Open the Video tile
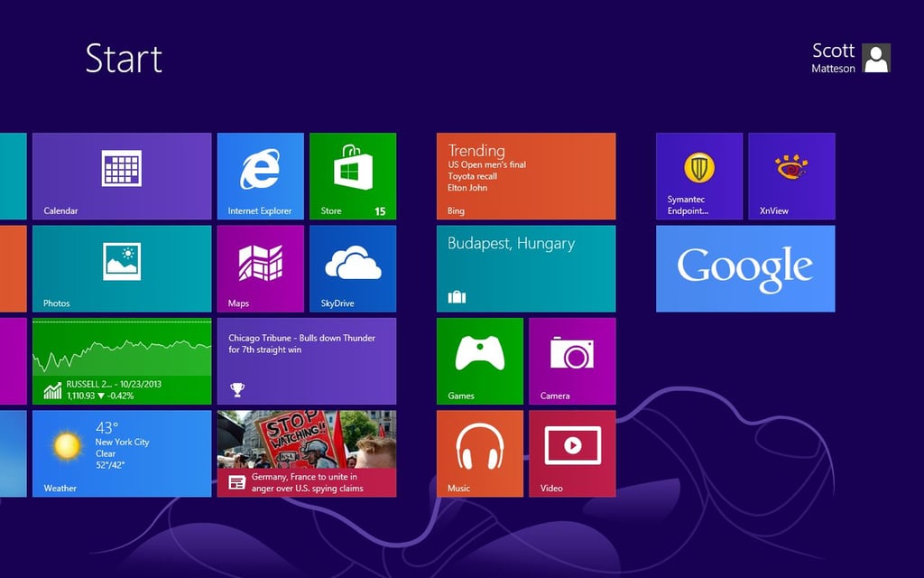924x578 pixels. coord(572,454)
